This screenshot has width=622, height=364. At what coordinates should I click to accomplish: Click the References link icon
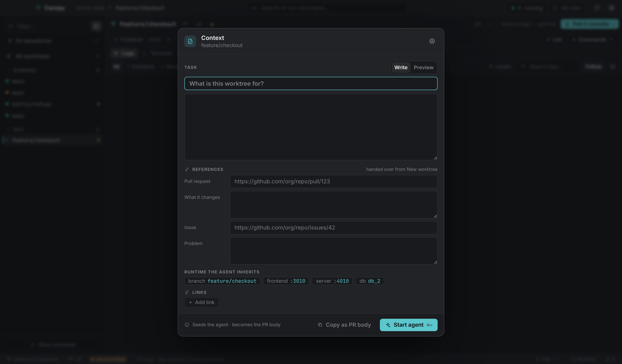coord(187,169)
